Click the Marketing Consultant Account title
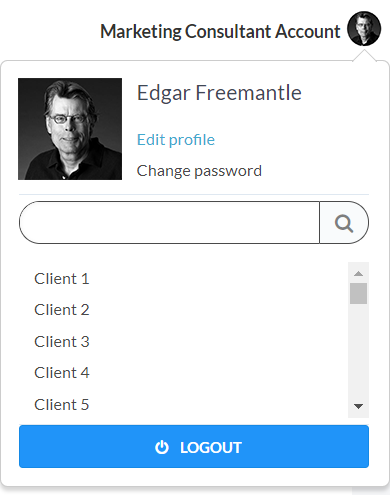This screenshot has width=390, height=495. coord(220,32)
